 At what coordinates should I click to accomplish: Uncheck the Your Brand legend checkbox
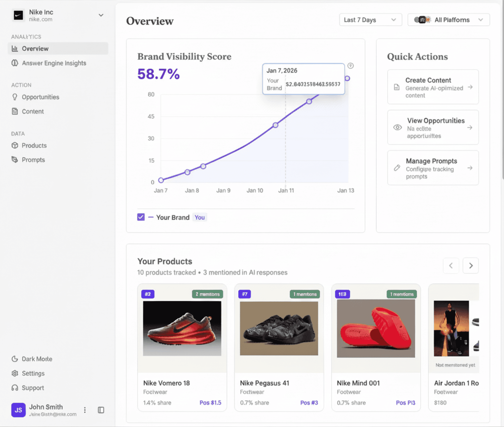(141, 217)
